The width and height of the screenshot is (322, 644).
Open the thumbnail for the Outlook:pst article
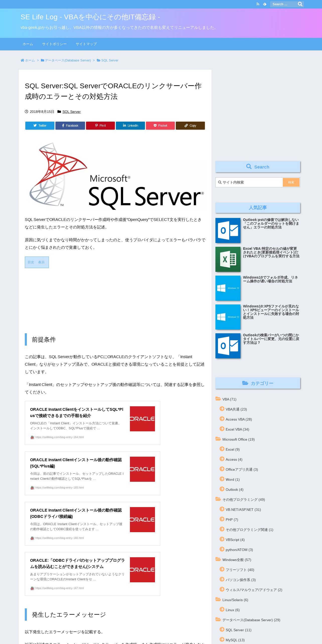pos(228,230)
